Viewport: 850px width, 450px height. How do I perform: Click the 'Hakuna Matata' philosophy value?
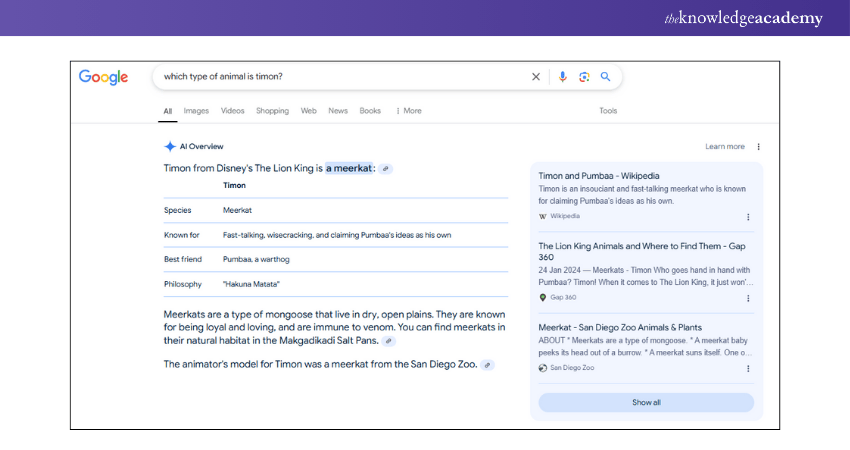click(x=252, y=284)
